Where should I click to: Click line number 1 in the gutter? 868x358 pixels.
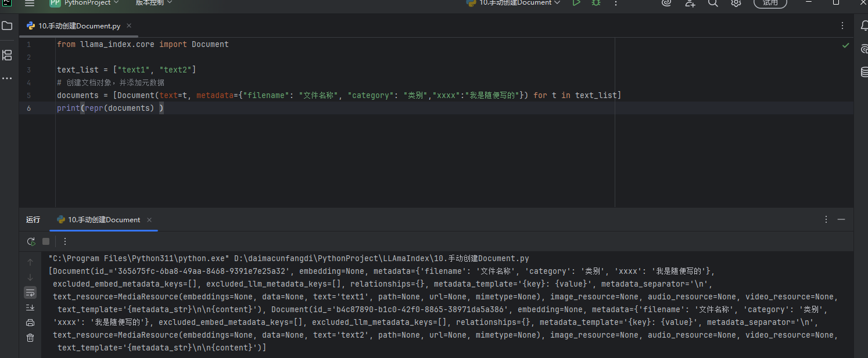[28, 45]
